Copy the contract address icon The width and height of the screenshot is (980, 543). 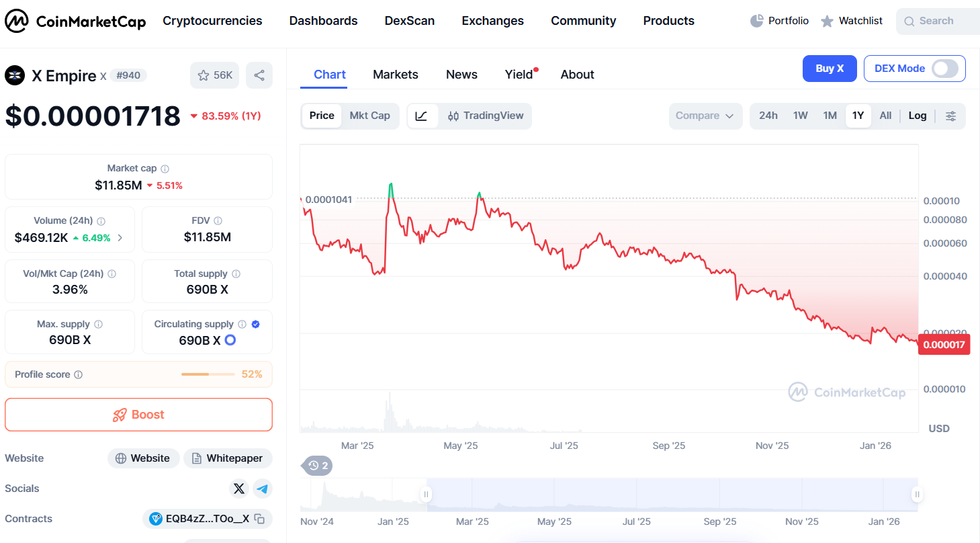point(259,519)
